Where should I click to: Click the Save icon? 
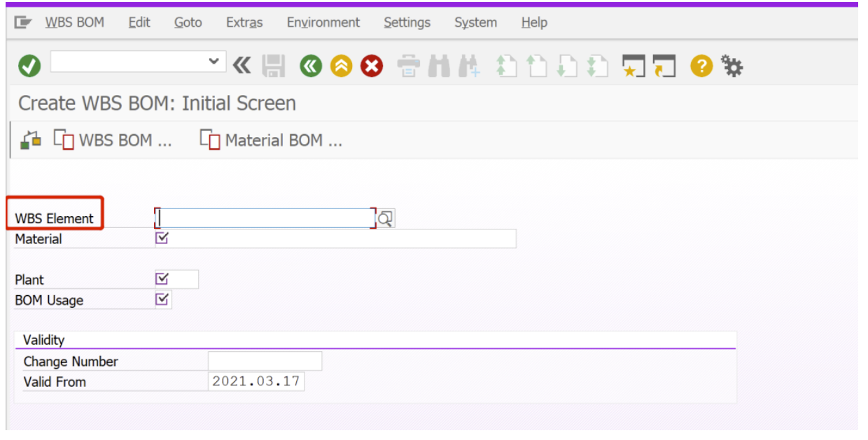pyautogui.click(x=274, y=65)
